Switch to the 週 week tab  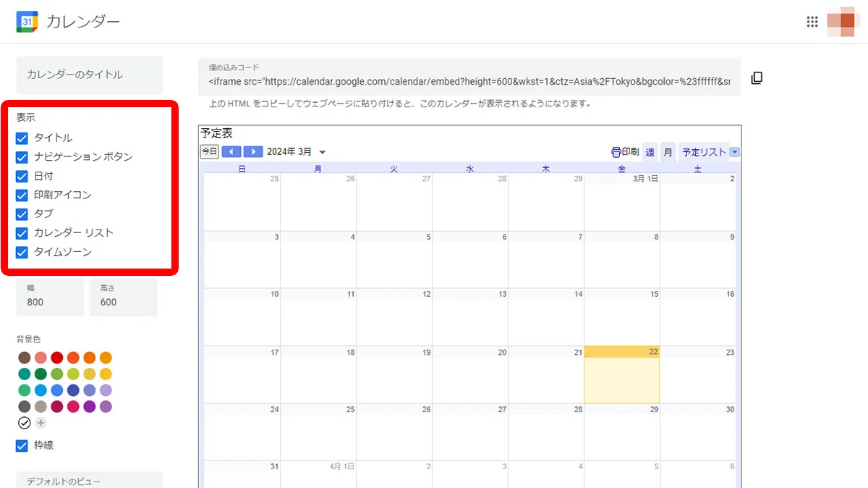[x=650, y=152]
